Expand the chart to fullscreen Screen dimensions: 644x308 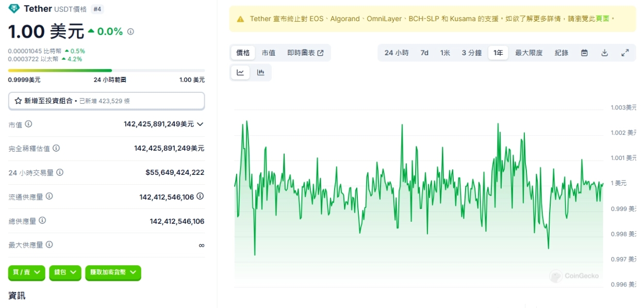click(x=625, y=53)
